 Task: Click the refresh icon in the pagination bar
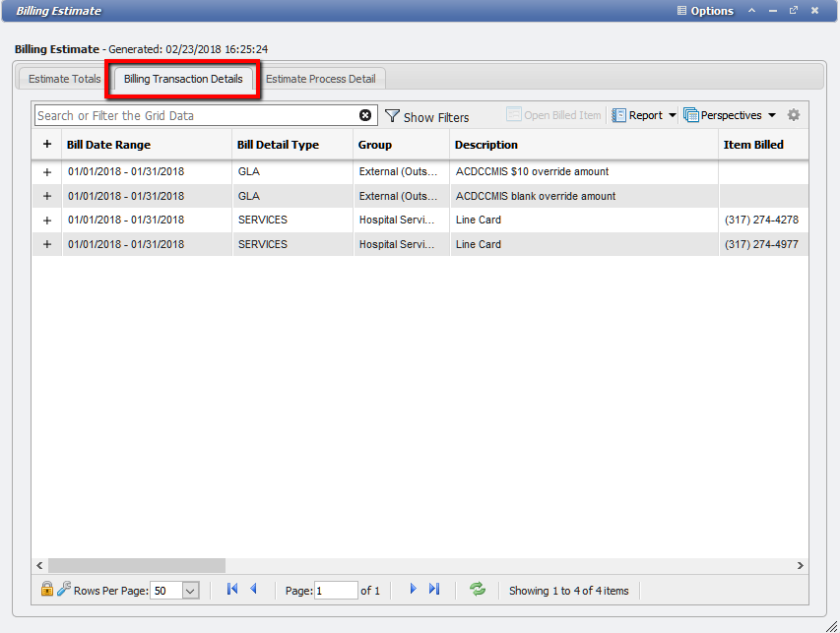pos(478,589)
